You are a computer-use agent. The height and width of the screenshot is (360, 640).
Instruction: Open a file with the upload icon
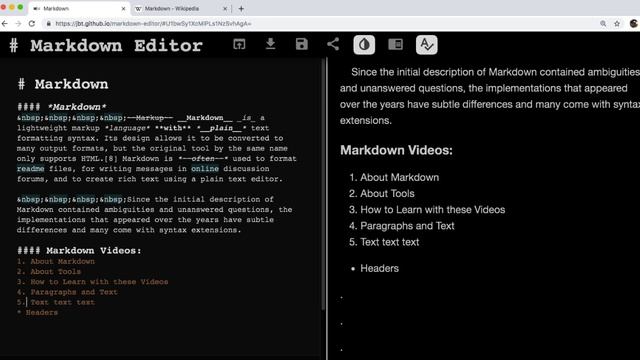point(239,44)
